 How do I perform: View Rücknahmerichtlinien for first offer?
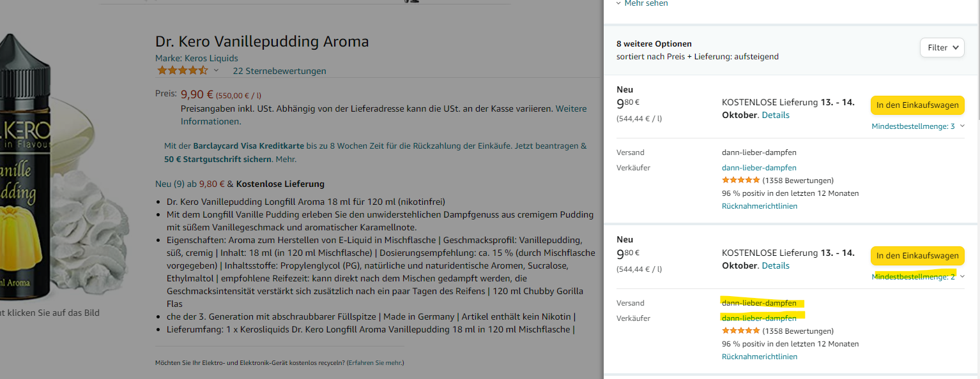point(759,206)
